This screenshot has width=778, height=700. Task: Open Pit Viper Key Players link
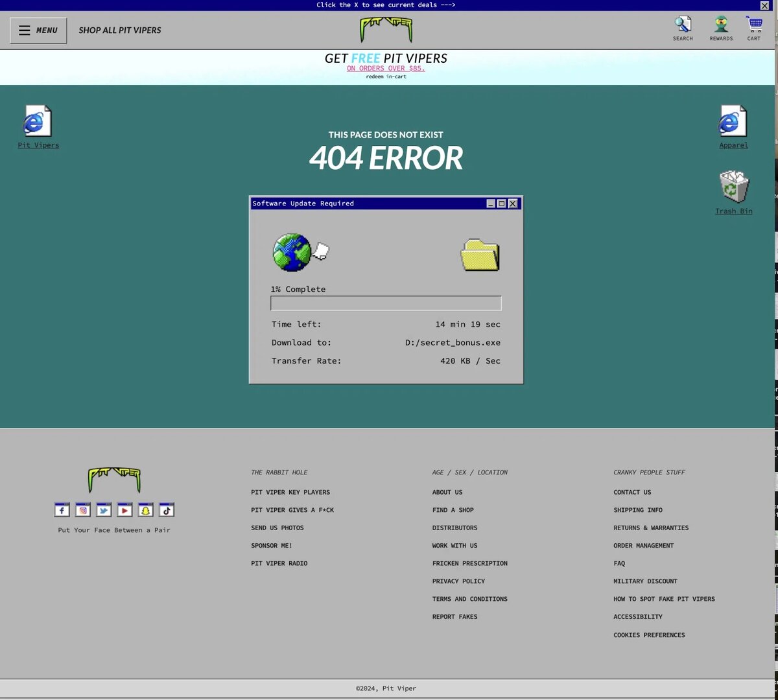click(290, 492)
